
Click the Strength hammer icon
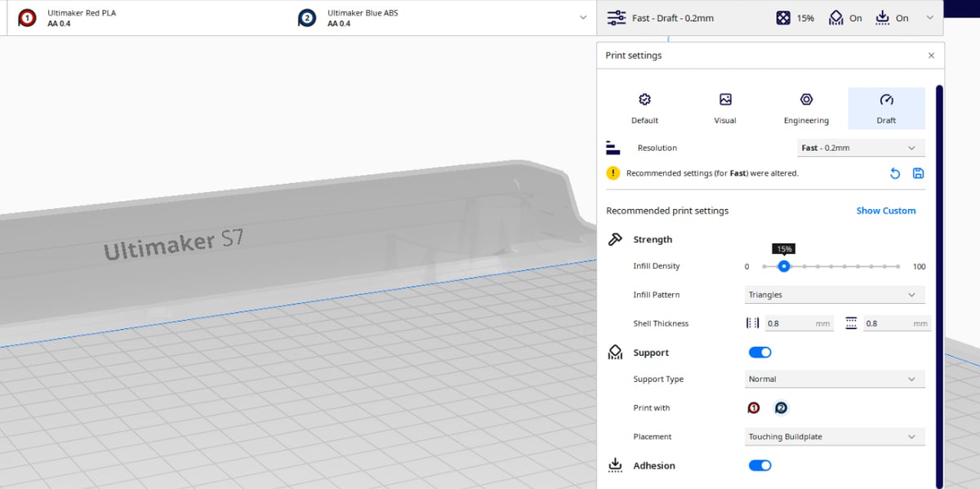[615, 239]
